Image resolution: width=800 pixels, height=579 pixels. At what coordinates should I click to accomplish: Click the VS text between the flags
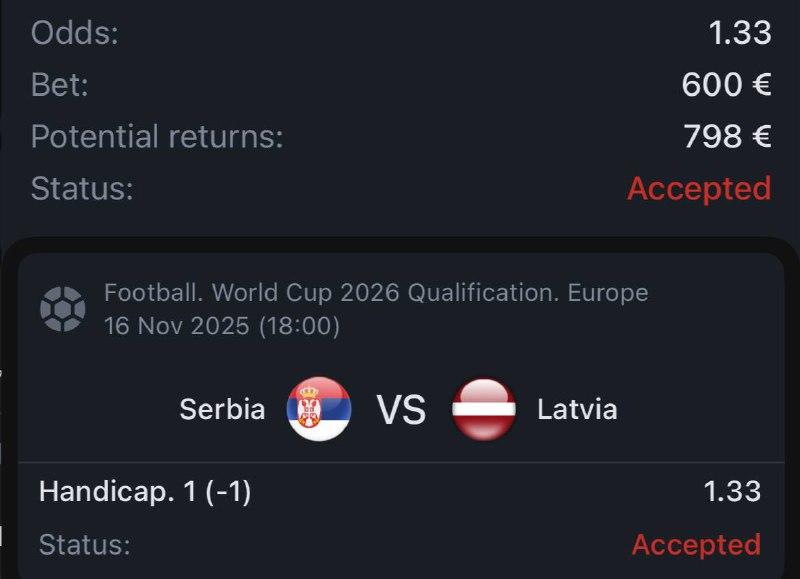click(x=401, y=409)
